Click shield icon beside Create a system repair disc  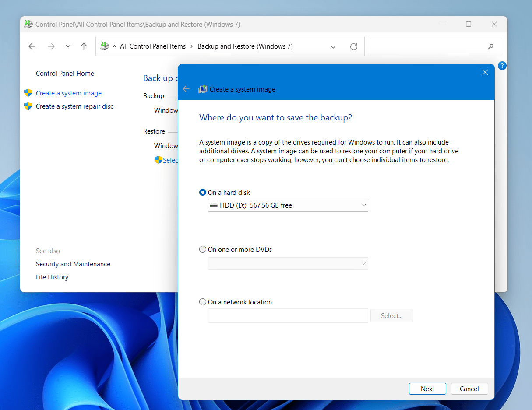point(28,106)
